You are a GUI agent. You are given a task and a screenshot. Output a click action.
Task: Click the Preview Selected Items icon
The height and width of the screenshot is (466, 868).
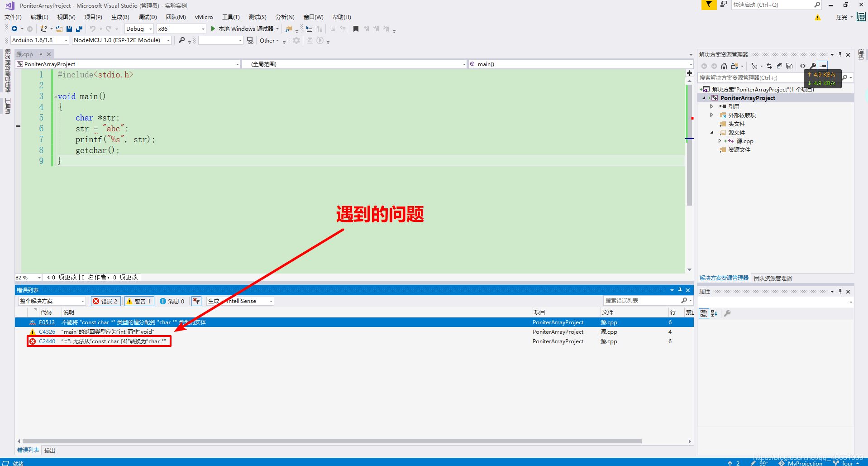(823, 66)
